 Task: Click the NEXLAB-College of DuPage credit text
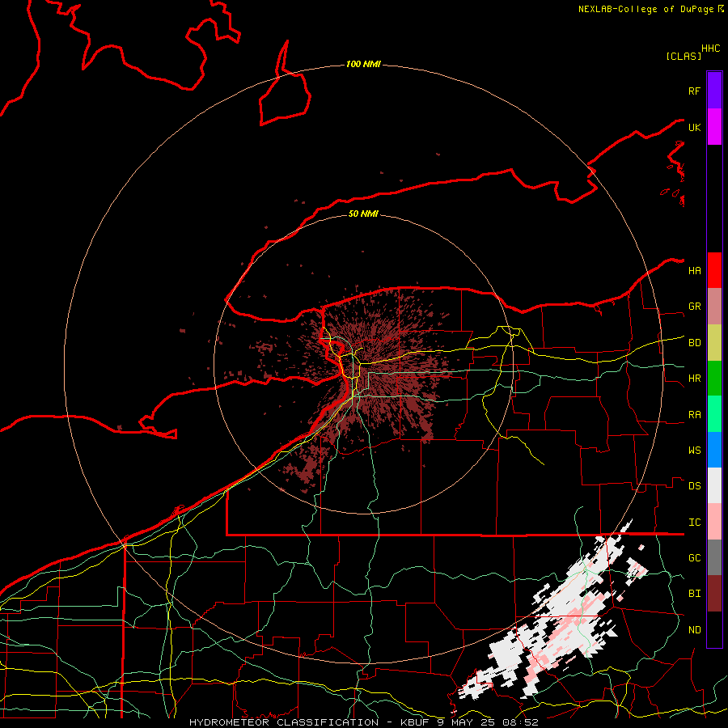click(645, 9)
